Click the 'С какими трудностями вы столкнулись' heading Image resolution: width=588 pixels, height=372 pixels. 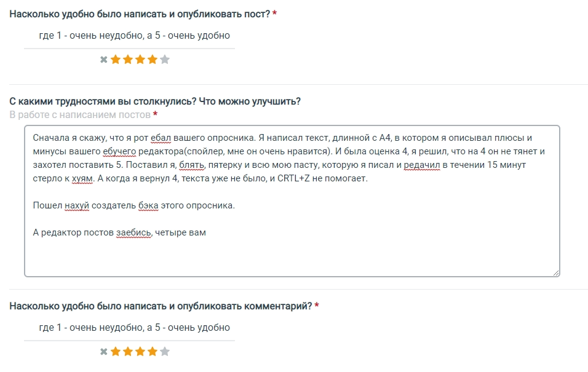pos(155,101)
